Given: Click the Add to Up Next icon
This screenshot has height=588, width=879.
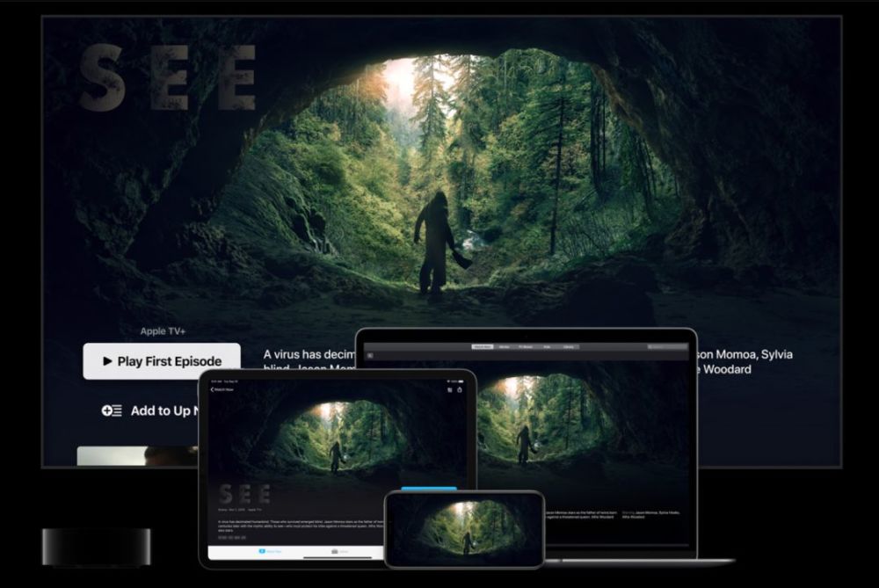Looking at the screenshot, I should 112,410.
